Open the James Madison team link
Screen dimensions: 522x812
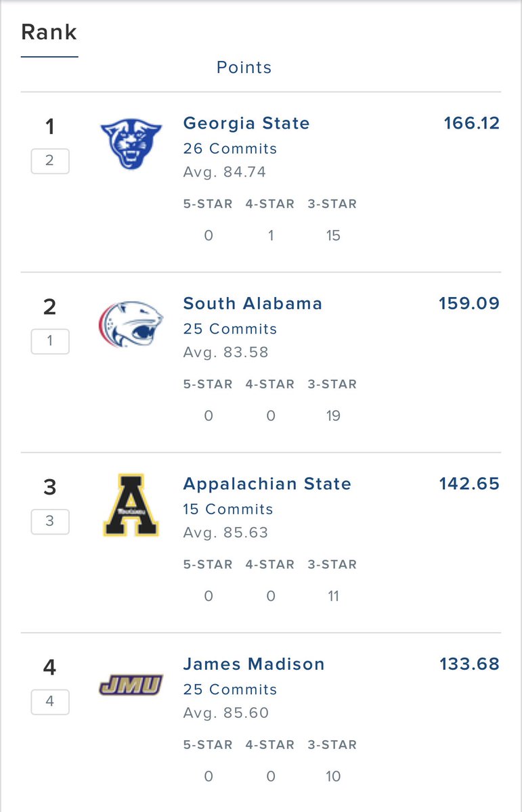pos(254,664)
